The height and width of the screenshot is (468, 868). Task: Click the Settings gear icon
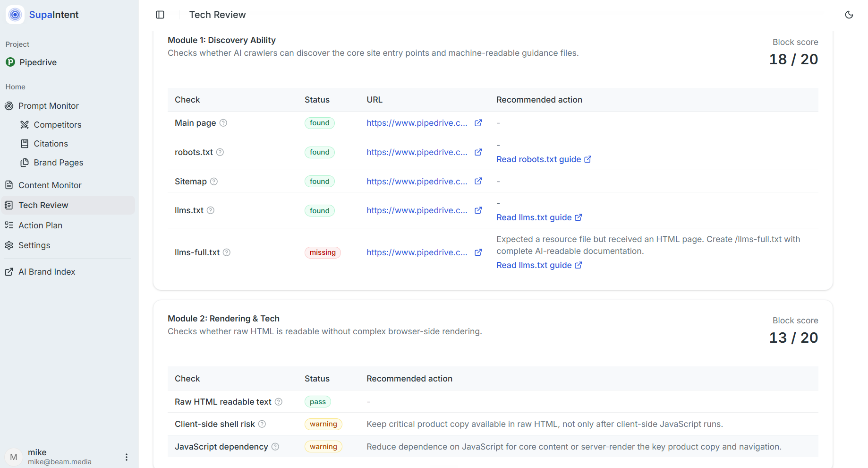(x=9, y=245)
